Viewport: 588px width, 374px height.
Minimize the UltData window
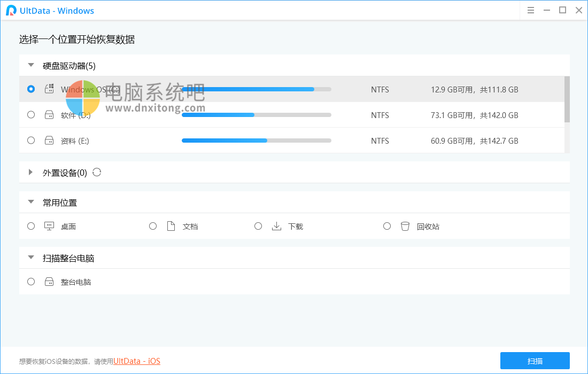point(547,11)
